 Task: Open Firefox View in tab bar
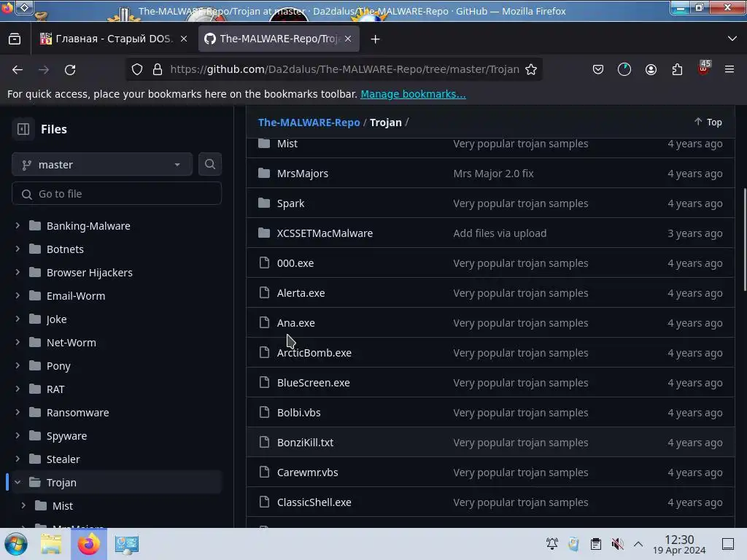click(15, 39)
